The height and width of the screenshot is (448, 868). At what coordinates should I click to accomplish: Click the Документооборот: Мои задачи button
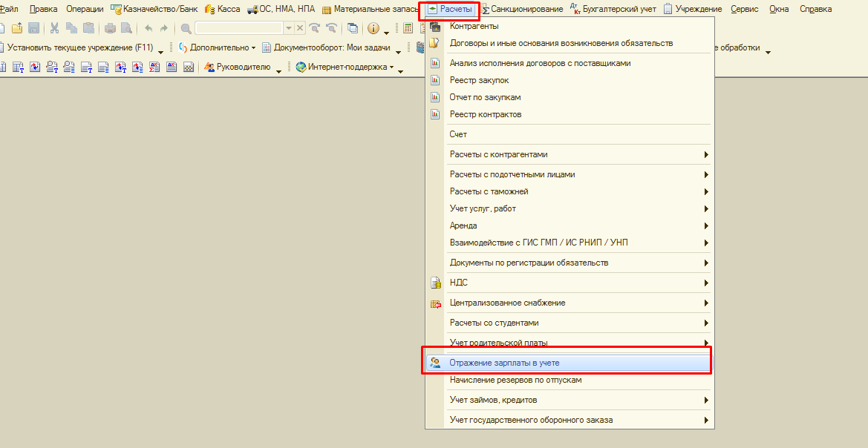[x=331, y=47]
